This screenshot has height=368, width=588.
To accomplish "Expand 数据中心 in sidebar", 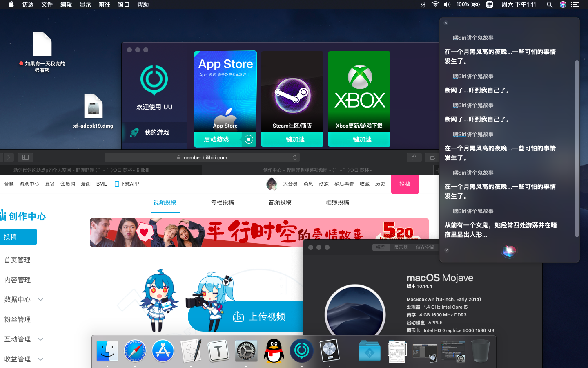I will coord(40,300).
